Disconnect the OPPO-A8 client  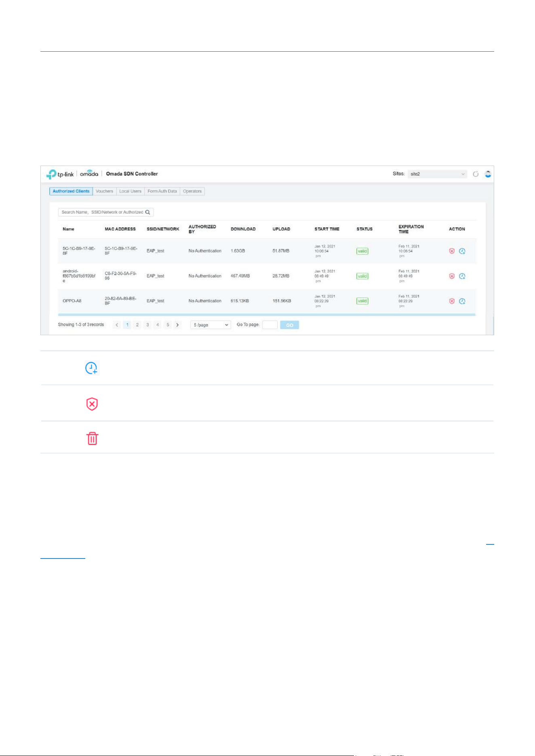pos(452,301)
